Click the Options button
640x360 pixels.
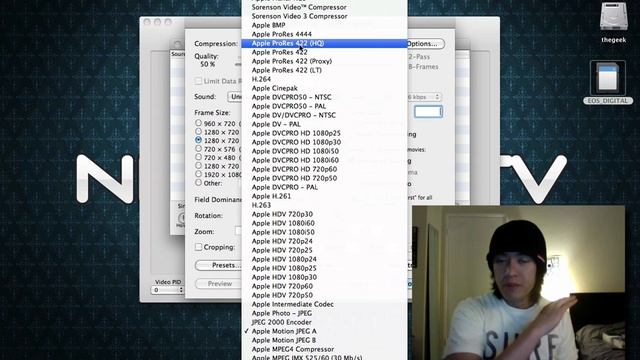click(x=425, y=44)
